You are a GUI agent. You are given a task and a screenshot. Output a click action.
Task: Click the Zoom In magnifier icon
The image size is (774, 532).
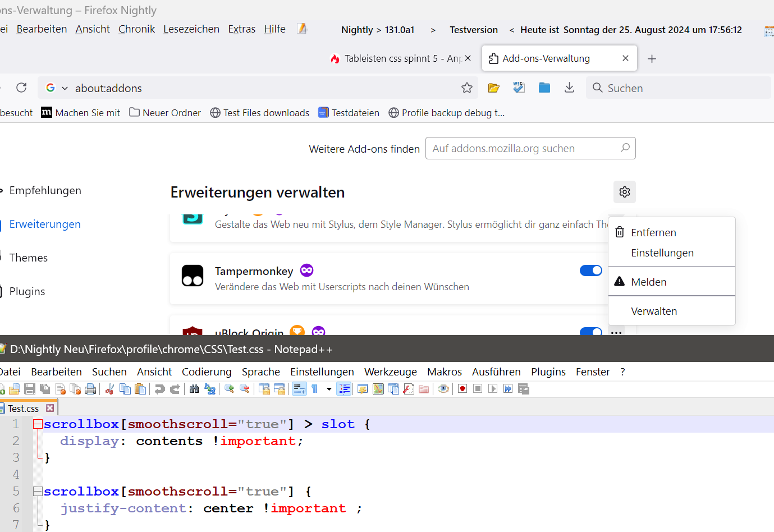tap(229, 389)
